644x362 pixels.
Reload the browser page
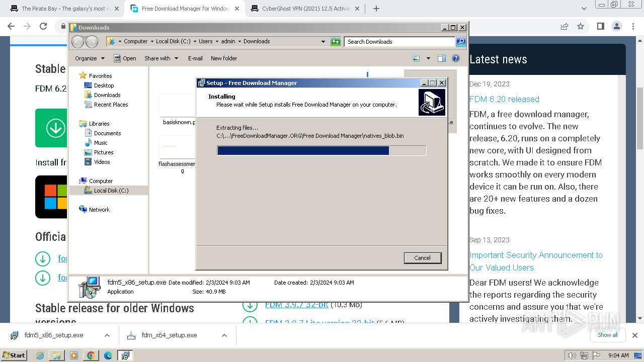pos(43,27)
